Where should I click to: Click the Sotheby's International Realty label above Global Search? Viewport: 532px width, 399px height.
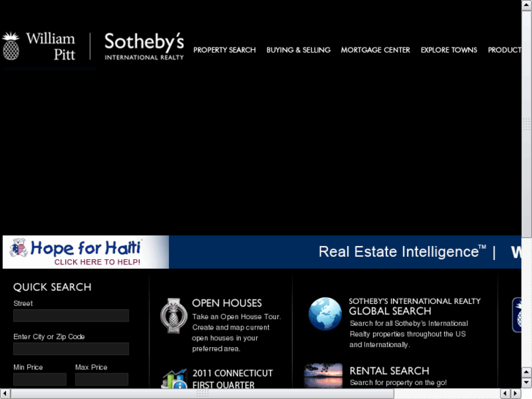(415, 301)
